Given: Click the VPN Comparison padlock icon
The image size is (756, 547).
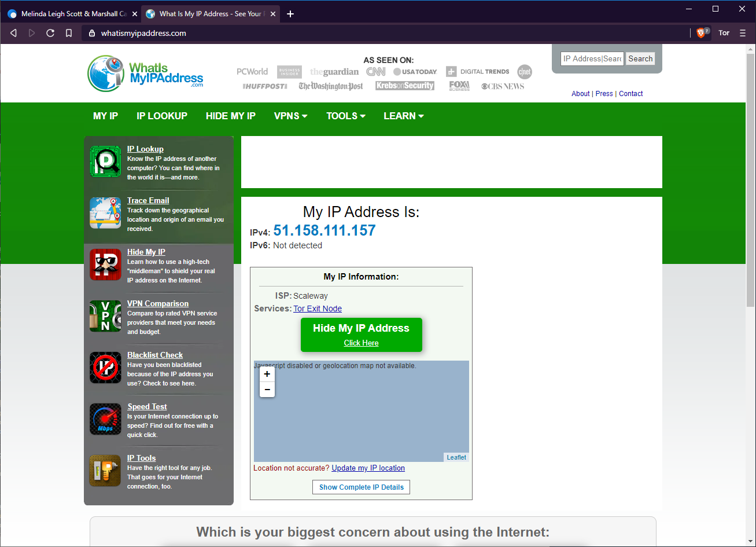Looking at the screenshot, I should point(105,316).
